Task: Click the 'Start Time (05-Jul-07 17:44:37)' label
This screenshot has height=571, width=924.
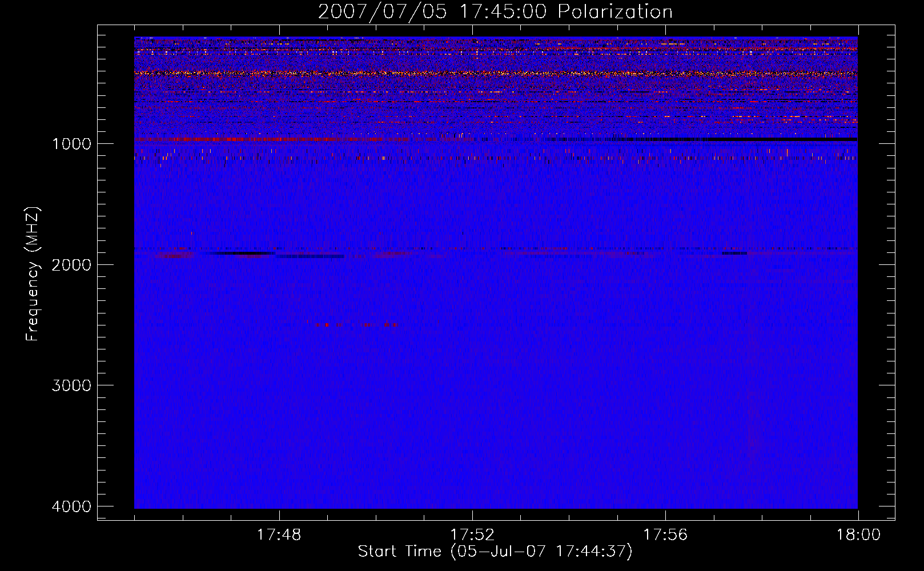Action: pyautogui.click(x=495, y=552)
